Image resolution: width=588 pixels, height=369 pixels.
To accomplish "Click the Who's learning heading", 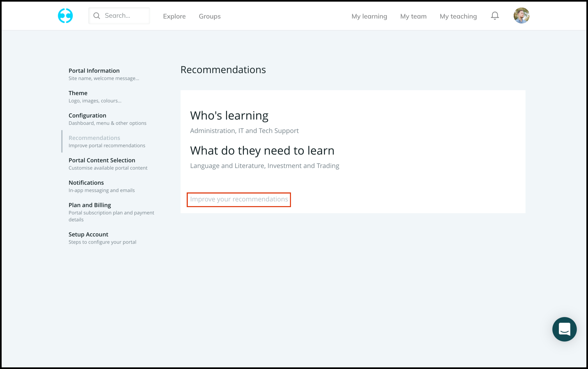I will [229, 116].
